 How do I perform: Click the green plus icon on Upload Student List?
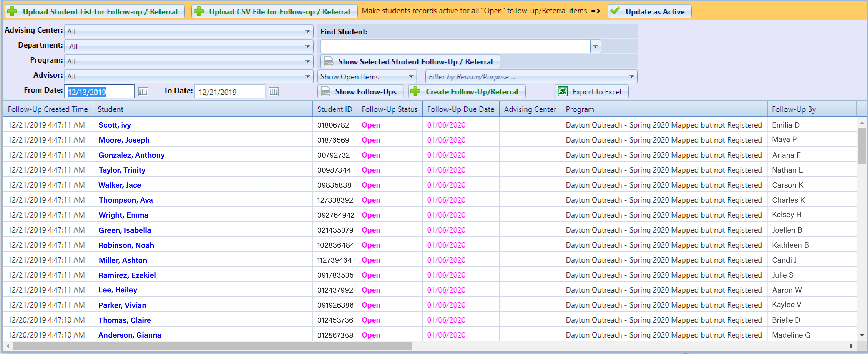pyautogui.click(x=12, y=11)
